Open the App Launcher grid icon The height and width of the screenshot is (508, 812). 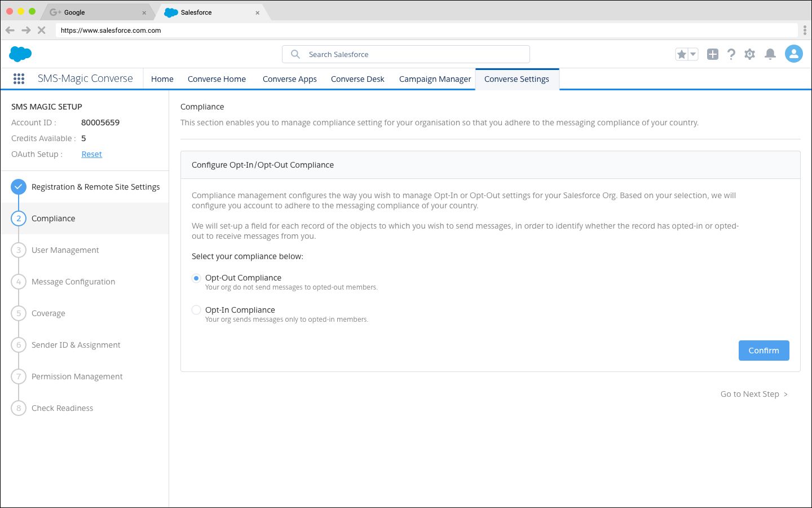click(x=19, y=79)
